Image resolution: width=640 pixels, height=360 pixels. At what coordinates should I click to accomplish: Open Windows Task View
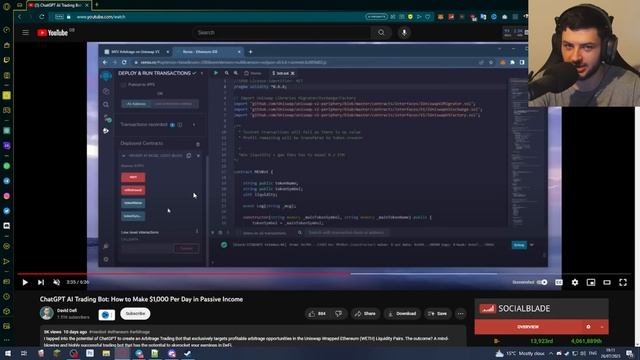tap(24, 353)
